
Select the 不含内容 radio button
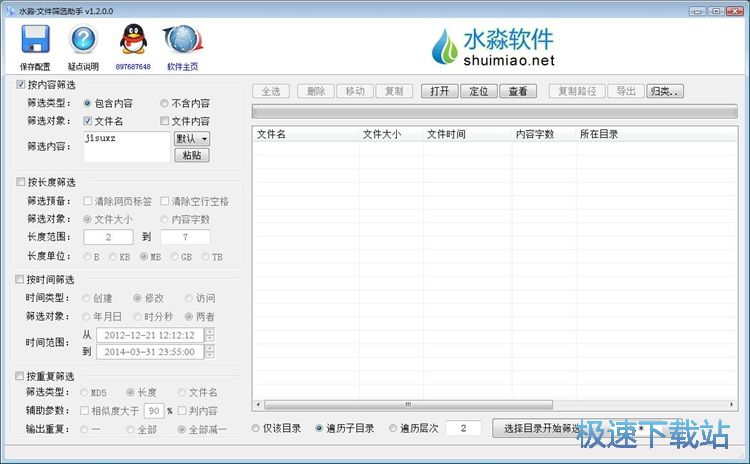pyautogui.click(x=164, y=103)
